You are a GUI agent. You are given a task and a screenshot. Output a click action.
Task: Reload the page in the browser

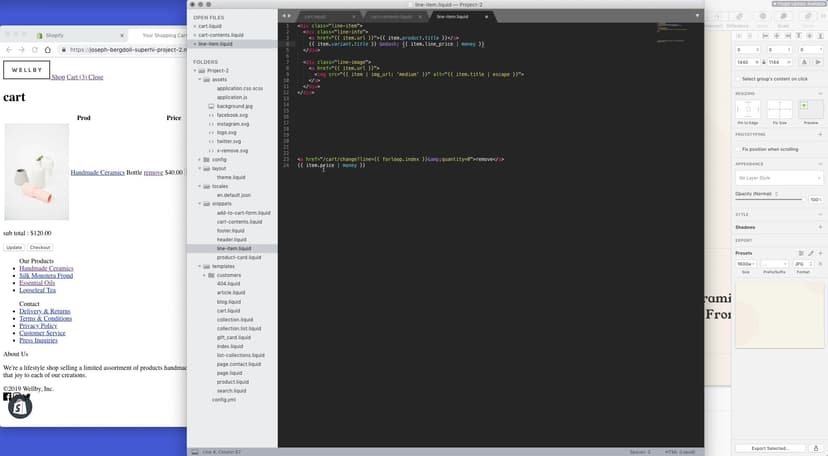[37, 49]
